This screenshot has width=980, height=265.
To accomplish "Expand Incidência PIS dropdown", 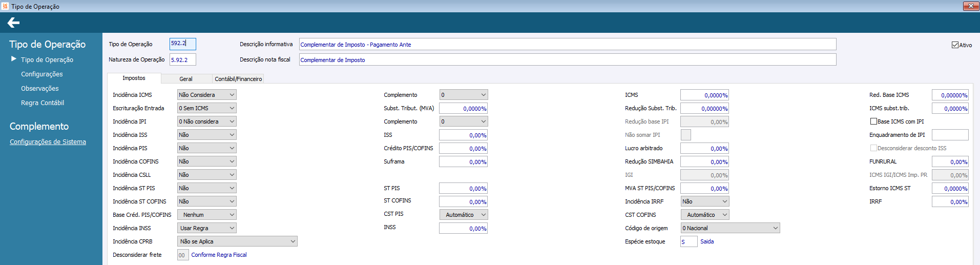I will click(207, 148).
